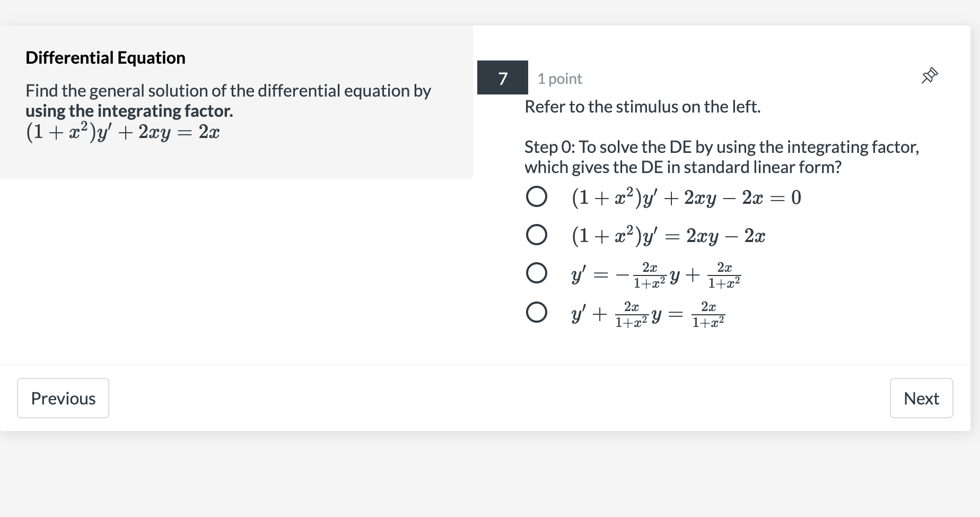Screen dimensions: 980x517
Task: Select the pushpin marker for this question
Action: pyautogui.click(x=930, y=76)
